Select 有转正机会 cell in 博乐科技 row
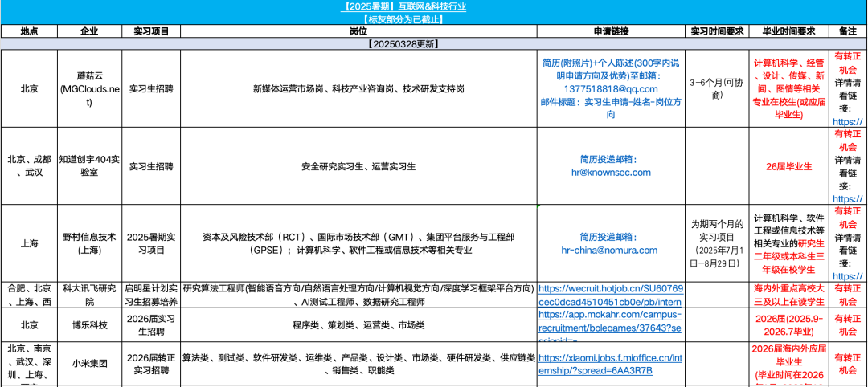868x387 pixels. pos(849,325)
